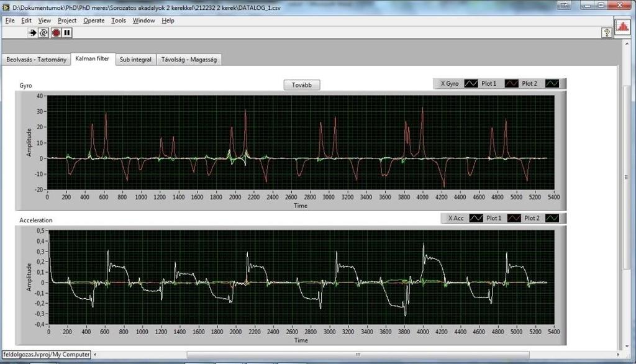Click the X Acc legend line swatch
This screenshot has height=364, width=636.
tap(476, 218)
